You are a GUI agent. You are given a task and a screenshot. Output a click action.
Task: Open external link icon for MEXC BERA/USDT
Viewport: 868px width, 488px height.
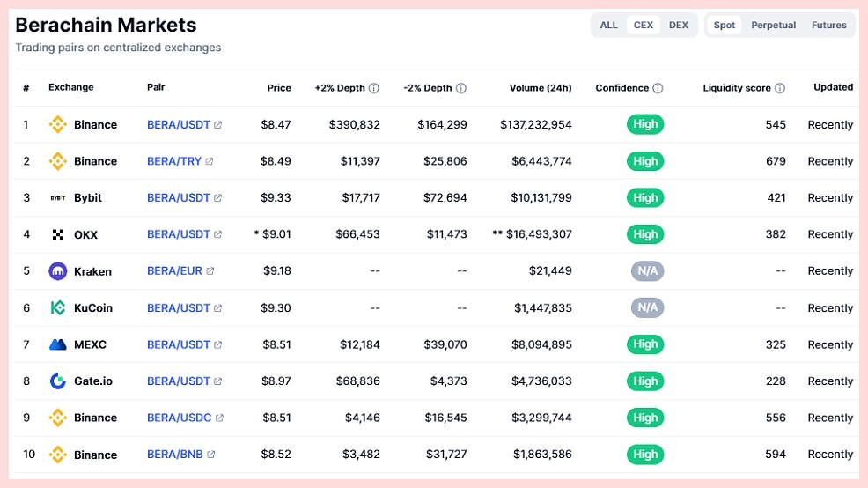(x=218, y=344)
